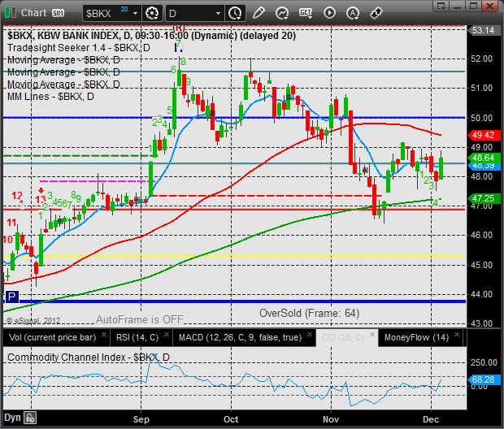
Task: Click the Nov month label on time axis
Action: pos(331,419)
